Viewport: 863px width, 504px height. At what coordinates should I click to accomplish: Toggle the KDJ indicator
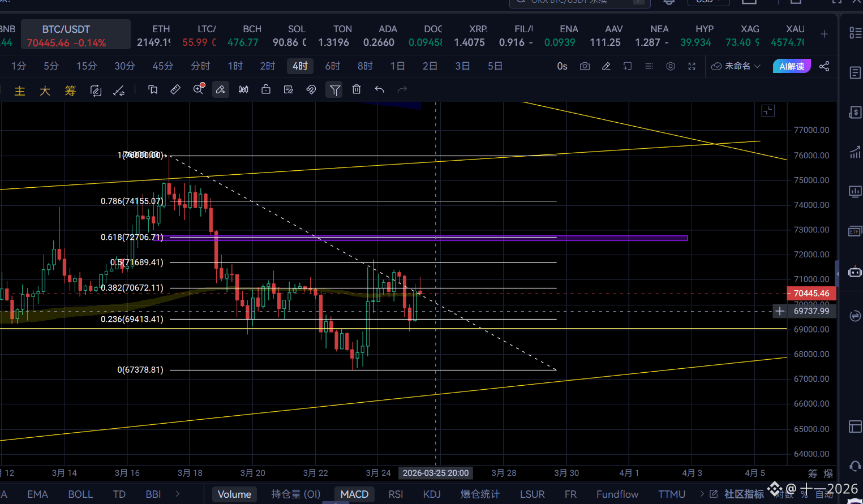tap(432, 494)
